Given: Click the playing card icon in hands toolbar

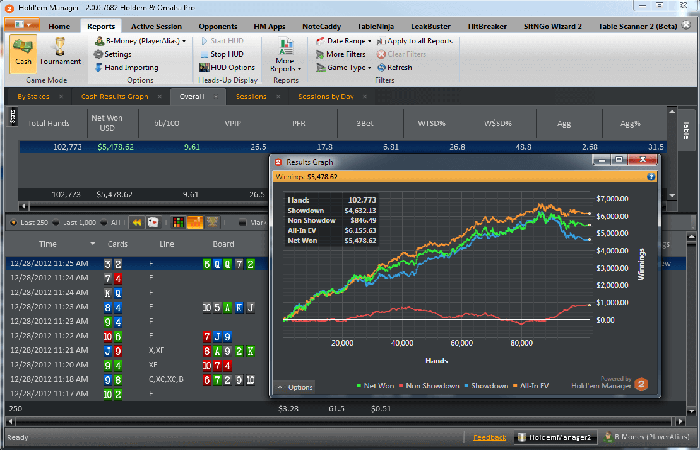Looking at the screenshot, I should pos(153,222).
